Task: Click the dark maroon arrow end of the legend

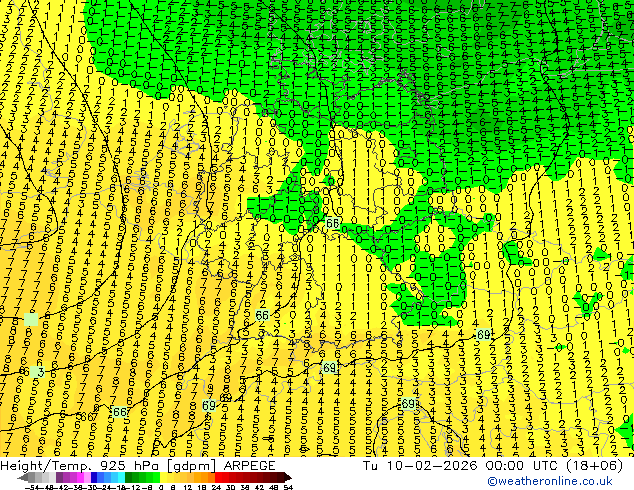Action: click(288, 477)
